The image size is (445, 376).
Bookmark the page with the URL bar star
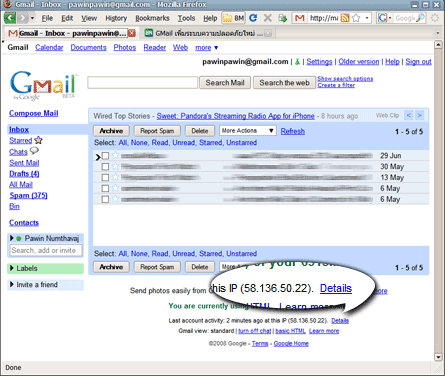coord(356,18)
